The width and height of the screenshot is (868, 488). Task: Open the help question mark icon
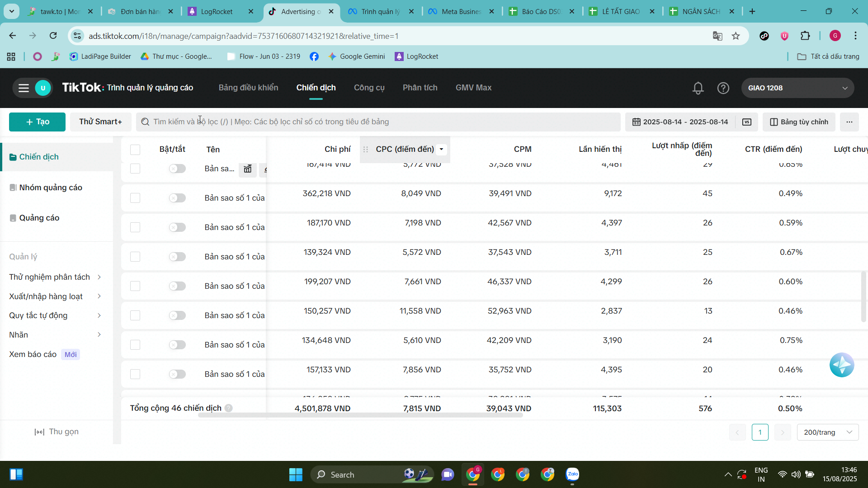[x=723, y=88]
